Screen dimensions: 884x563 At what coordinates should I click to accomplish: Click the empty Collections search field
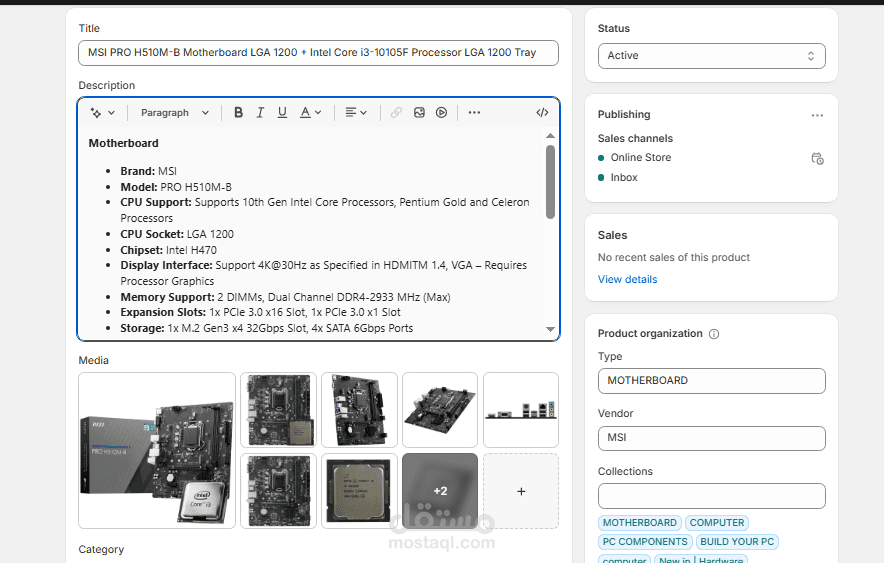point(711,496)
